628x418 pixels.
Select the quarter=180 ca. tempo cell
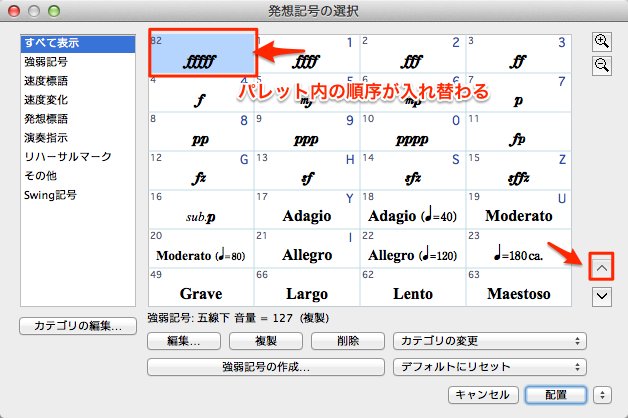coord(519,249)
